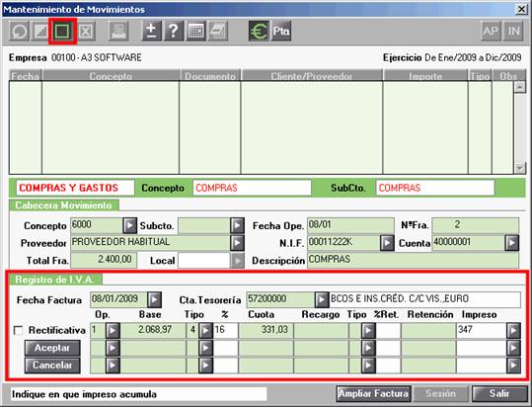Click Importe column header
The width and height of the screenshot is (532, 407).
425,76
